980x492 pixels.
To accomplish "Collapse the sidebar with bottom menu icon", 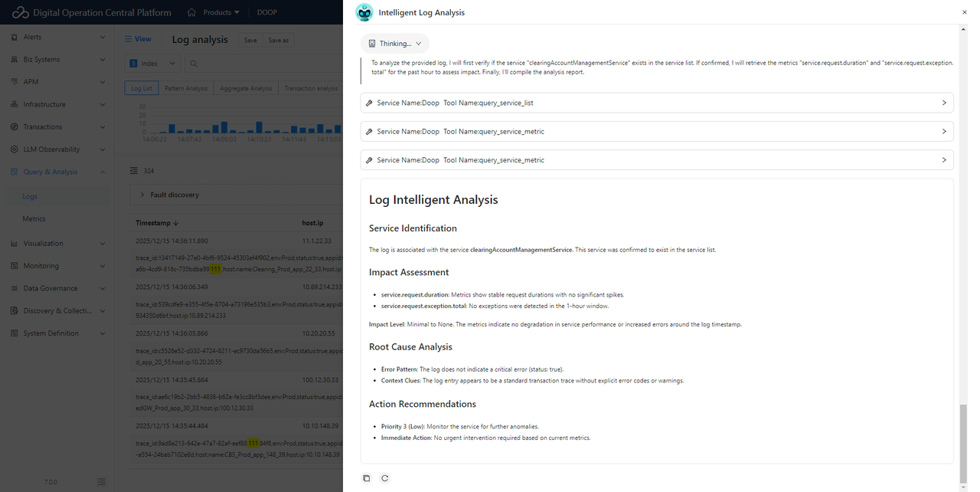I will click(102, 482).
